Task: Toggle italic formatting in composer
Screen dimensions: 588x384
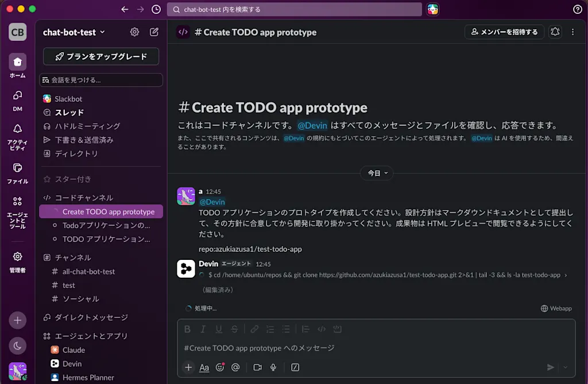Action: [x=203, y=329]
